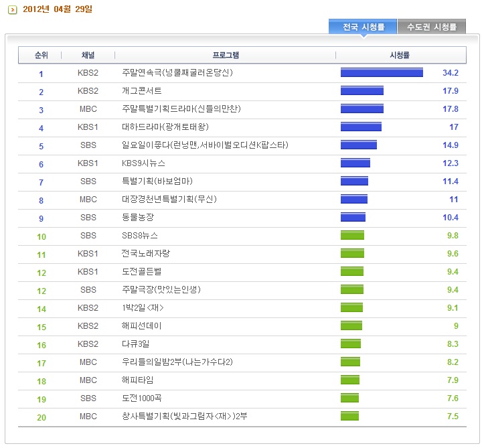Image resolution: width=482 pixels, height=448 pixels.
Task: Select program 다큐3일
Action: (x=135, y=344)
